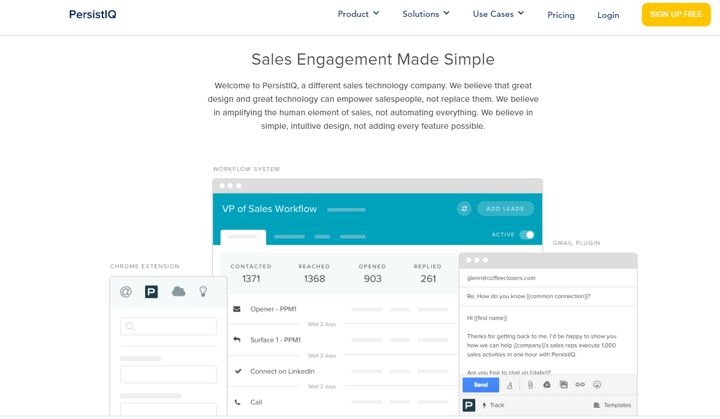
Task: Click the REACHED 1368 stat
Action: pos(314,273)
